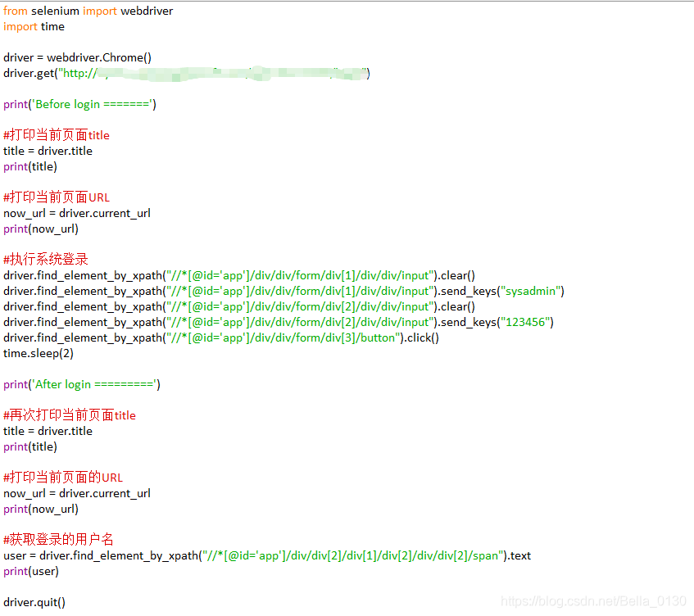Click the 'Before login' print statement
694x616 pixels.
pyautogui.click(x=79, y=104)
